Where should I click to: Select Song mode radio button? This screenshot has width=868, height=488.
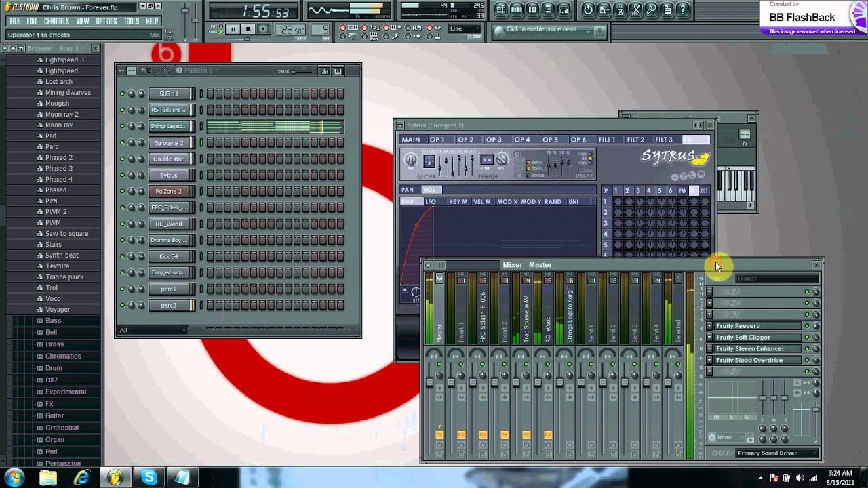click(221, 32)
